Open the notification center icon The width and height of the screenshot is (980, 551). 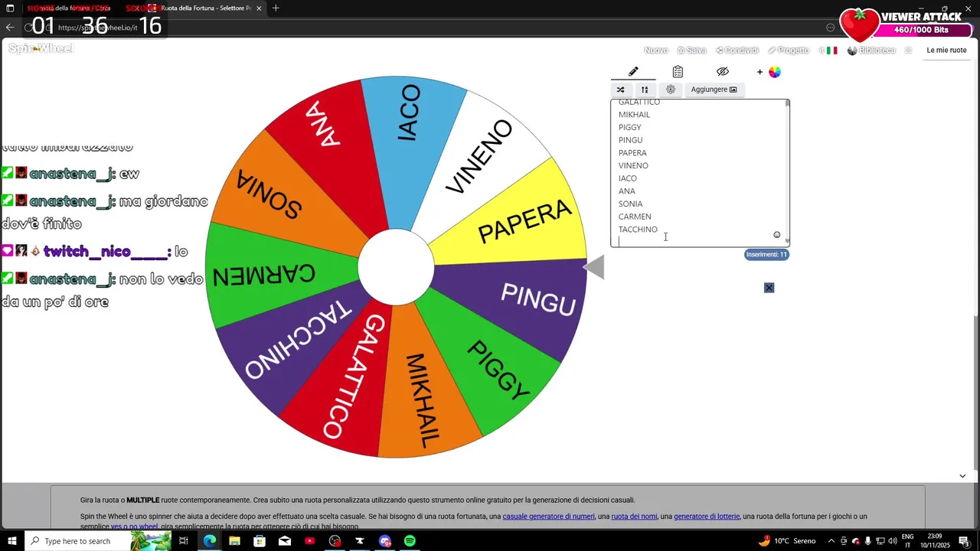tap(964, 541)
